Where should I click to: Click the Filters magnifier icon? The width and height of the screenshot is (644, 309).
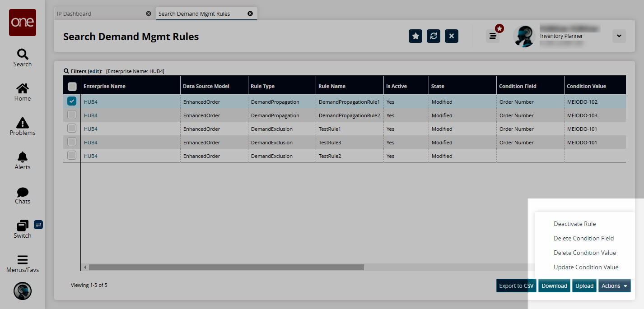[x=66, y=71]
